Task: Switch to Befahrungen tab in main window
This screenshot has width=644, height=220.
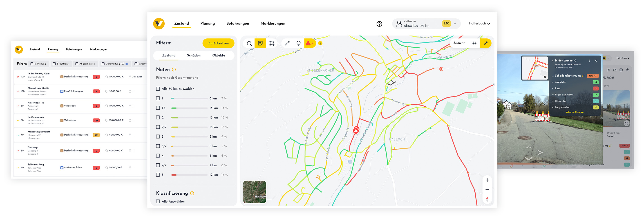Action: 237,24
